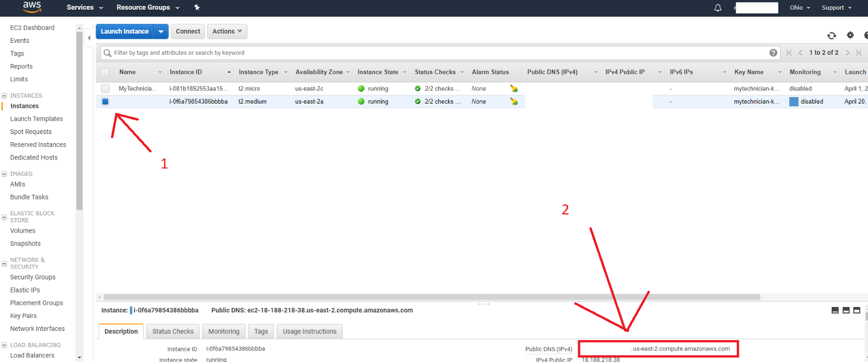Open Elastic IPs in sidebar
The image size is (868, 364).
click(25, 290)
